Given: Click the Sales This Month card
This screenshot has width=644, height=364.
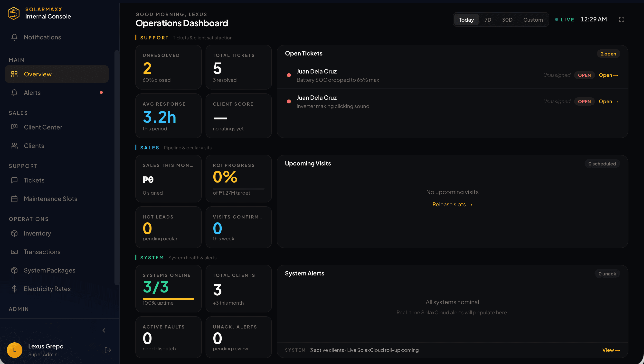Looking at the screenshot, I should [x=168, y=179].
